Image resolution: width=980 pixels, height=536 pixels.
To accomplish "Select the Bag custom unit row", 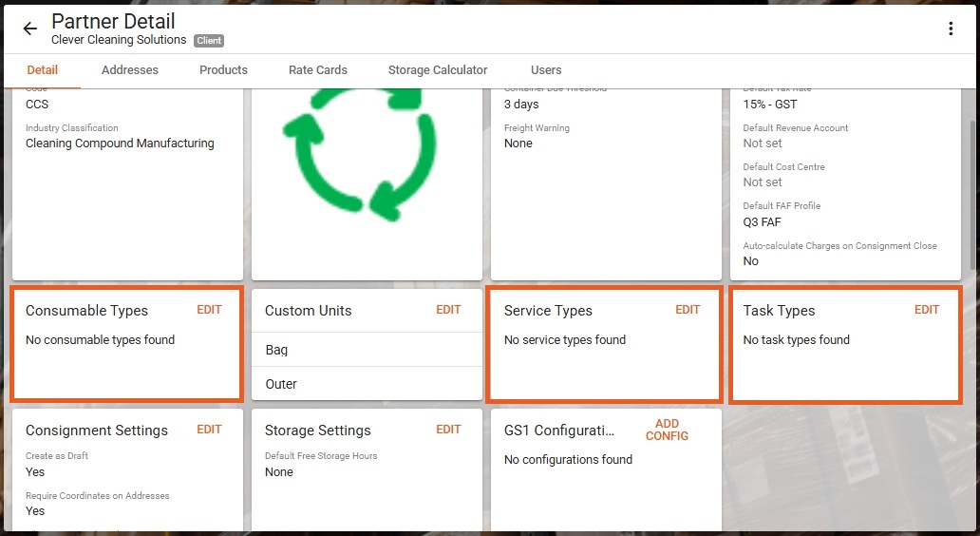I will point(367,350).
